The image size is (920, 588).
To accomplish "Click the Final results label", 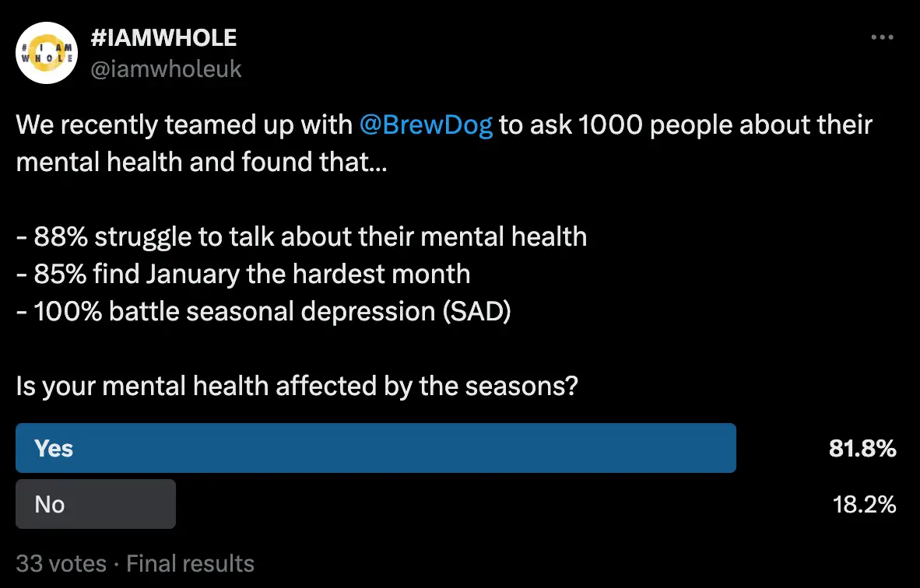I will pyautogui.click(x=190, y=563).
